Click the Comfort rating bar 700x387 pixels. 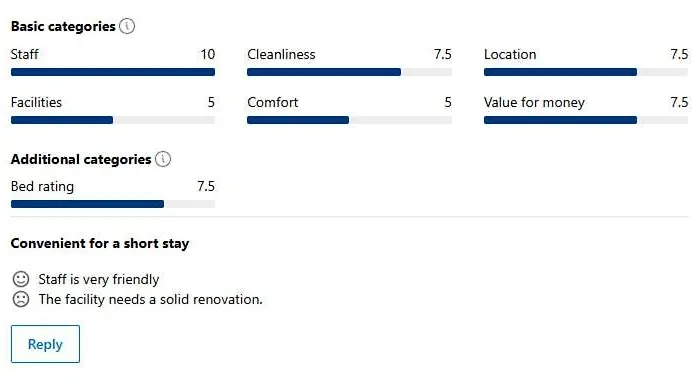click(x=349, y=120)
